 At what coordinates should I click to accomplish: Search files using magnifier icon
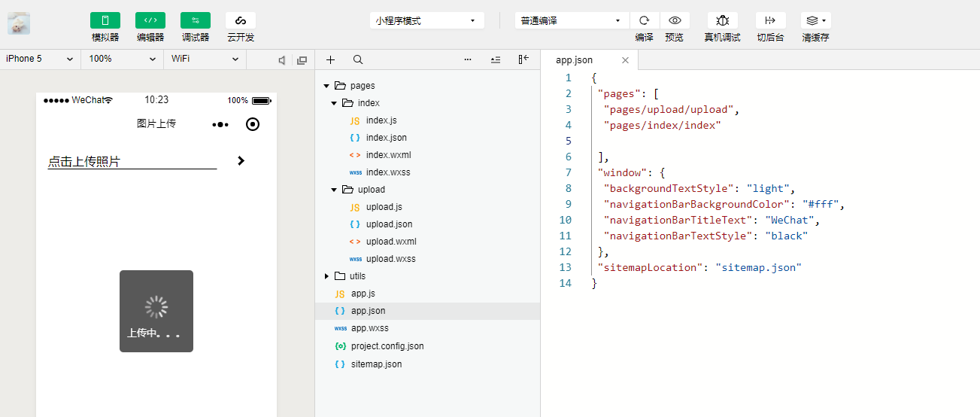358,59
